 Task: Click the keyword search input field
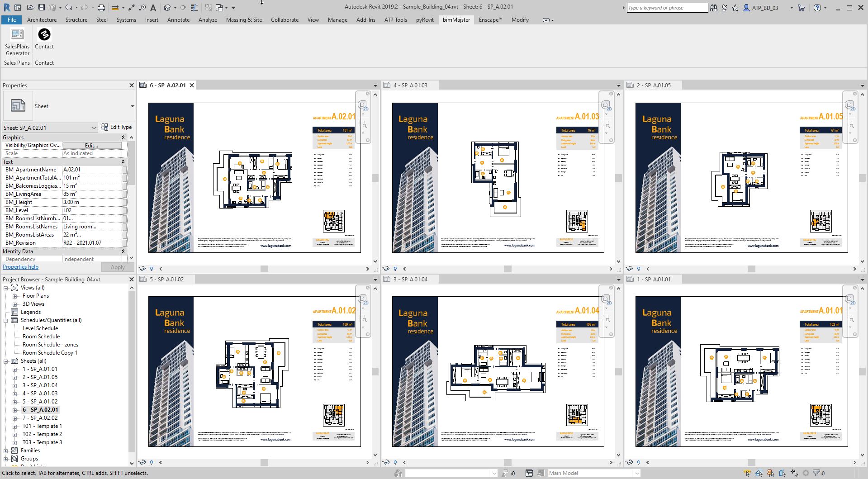pyautogui.click(x=667, y=8)
